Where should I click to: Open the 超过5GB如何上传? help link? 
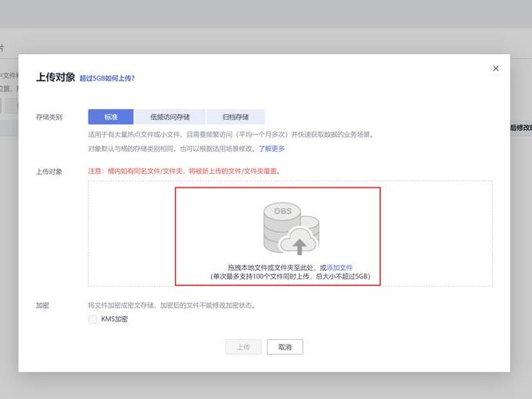pyautogui.click(x=107, y=78)
